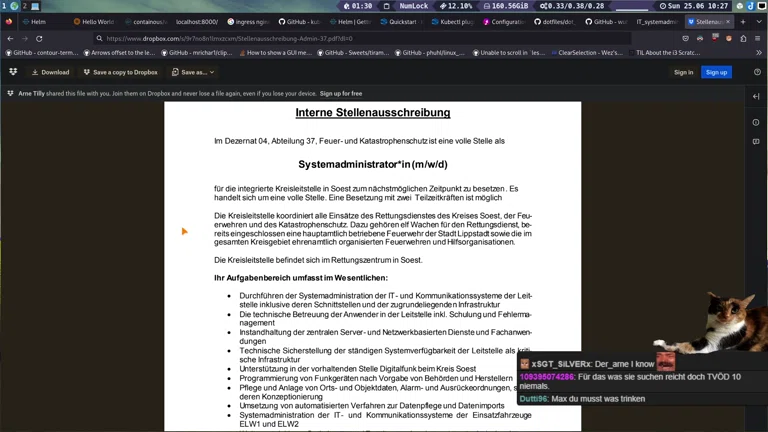Open TIL About the i3 Scratc... bookmark
This screenshot has height=432, width=768.
(664, 52)
